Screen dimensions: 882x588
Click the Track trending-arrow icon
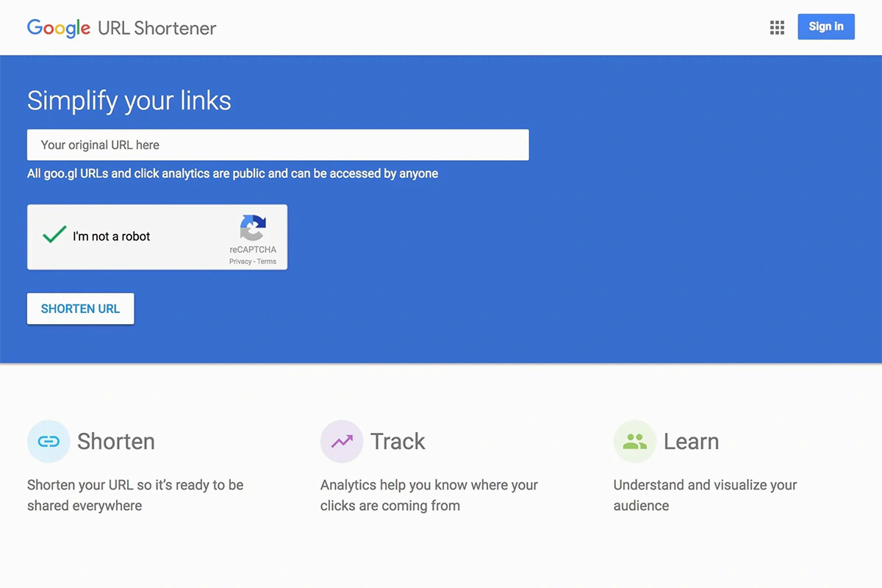[342, 442]
